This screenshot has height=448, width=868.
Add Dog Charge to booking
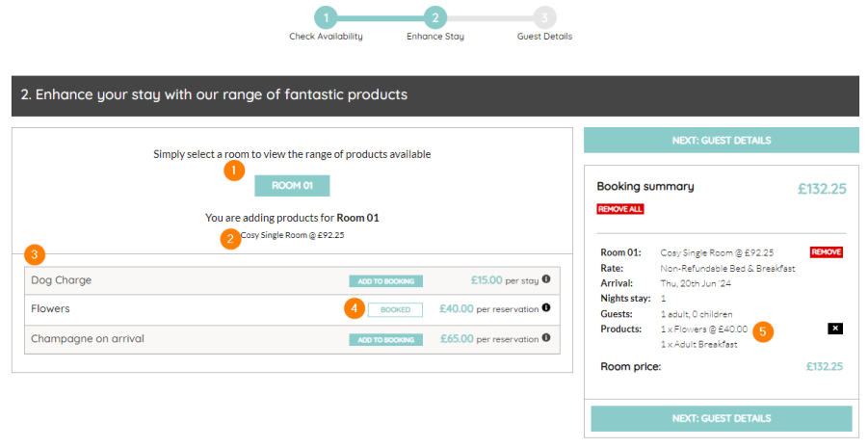pyautogui.click(x=385, y=281)
